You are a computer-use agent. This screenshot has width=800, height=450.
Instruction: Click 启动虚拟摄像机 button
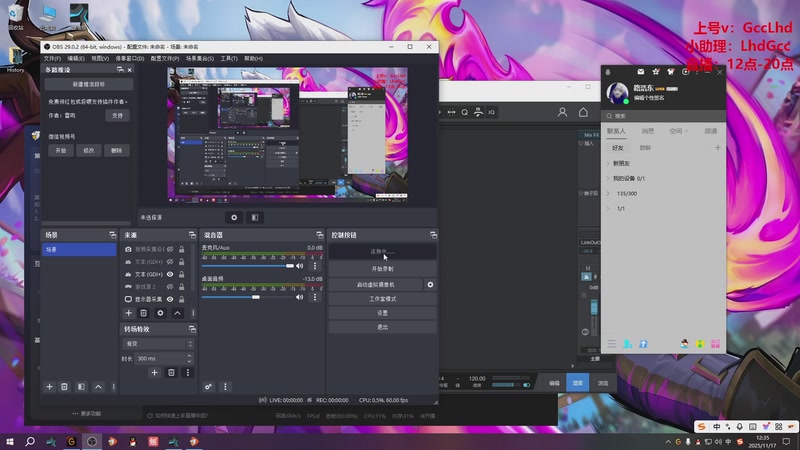376,285
